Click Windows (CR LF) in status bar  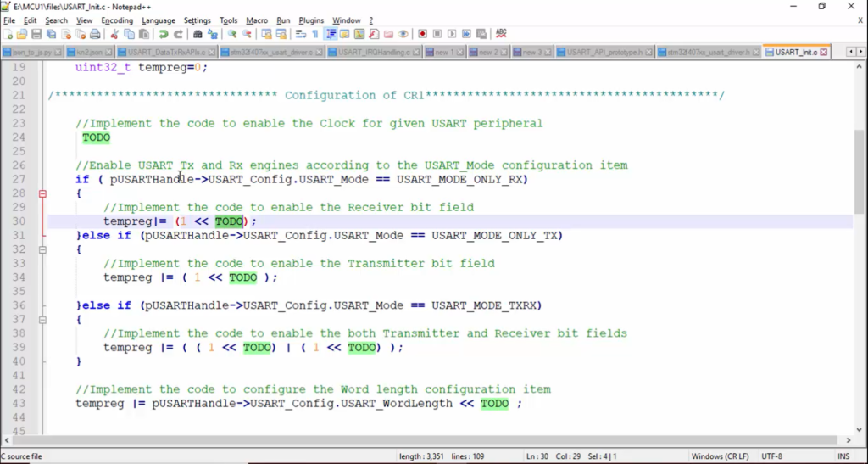[x=720, y=456]
